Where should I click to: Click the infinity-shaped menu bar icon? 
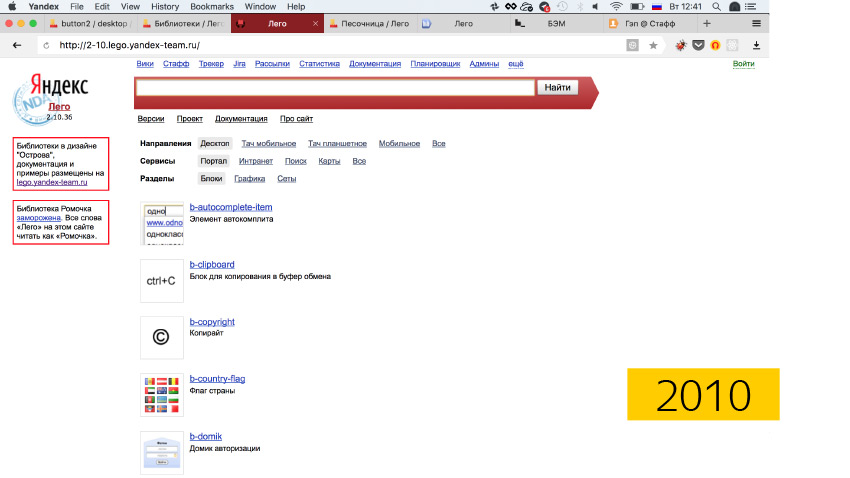pyautogui.click(x=510, y=7)
